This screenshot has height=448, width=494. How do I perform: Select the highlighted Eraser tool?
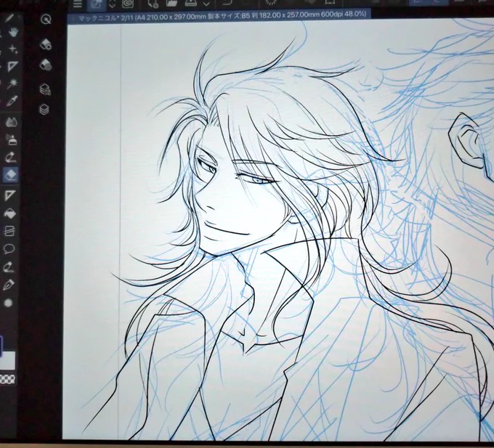pos(10,174)
